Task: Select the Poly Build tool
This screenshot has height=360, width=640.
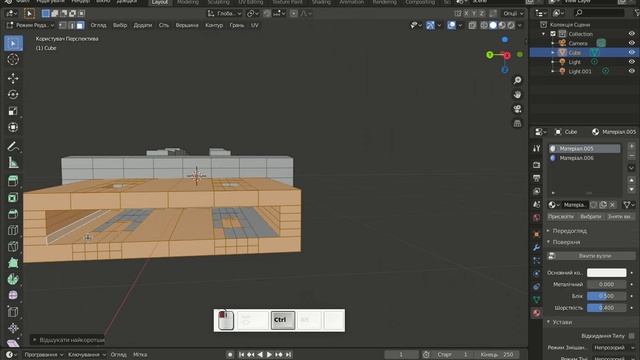Action: pos(13,263)
